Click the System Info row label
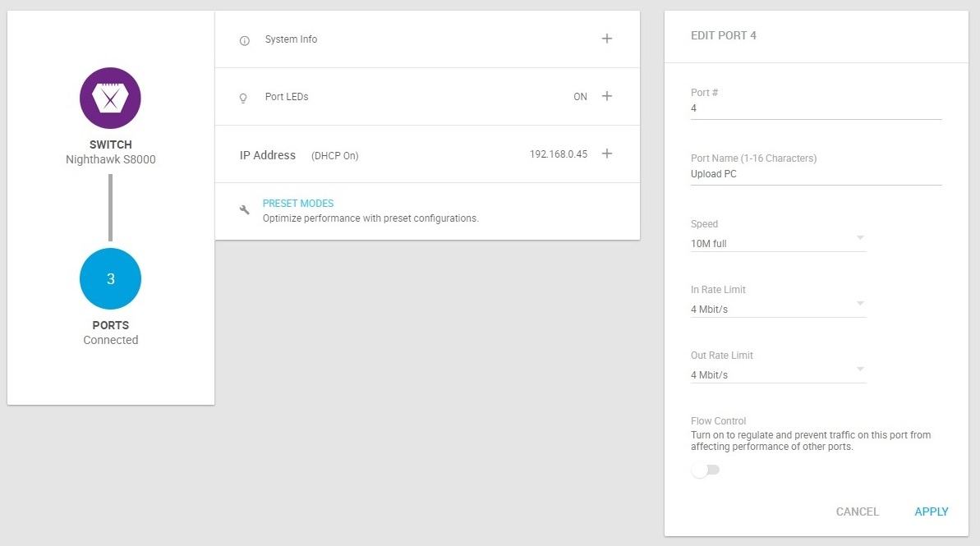This screenshot has height=546, width=980. tap(291, 39)
